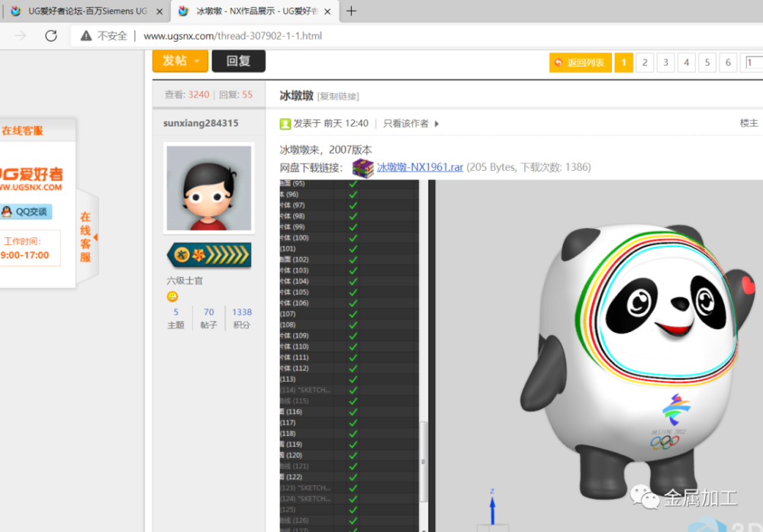
Task: Click the user avatar image
Action: click(209, 188)
